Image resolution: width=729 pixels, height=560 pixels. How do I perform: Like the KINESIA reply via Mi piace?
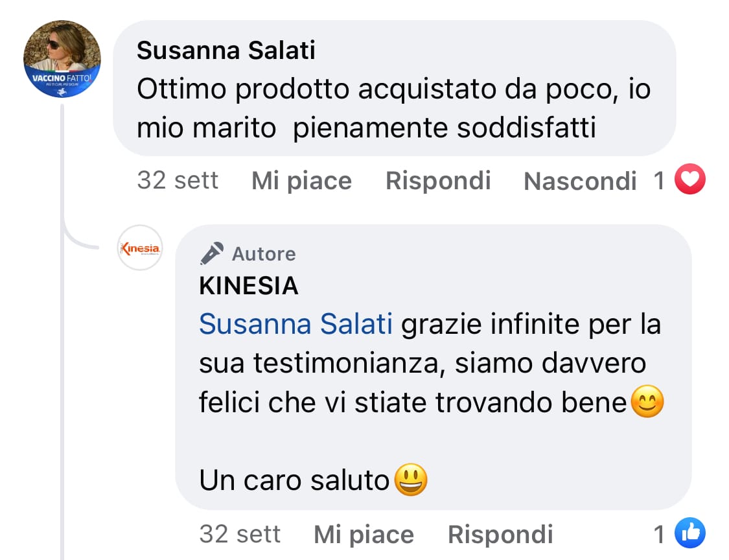tap(364, 535)
